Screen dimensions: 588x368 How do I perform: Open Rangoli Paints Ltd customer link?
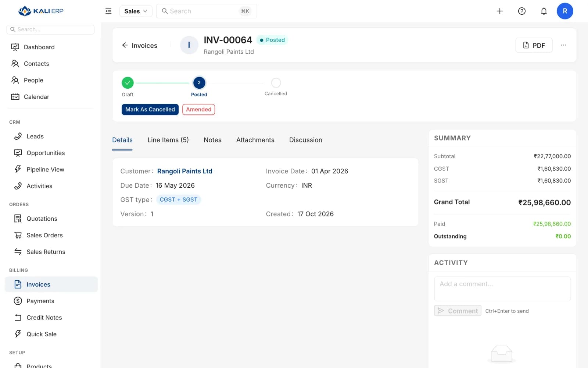click(x=185, y=171)
